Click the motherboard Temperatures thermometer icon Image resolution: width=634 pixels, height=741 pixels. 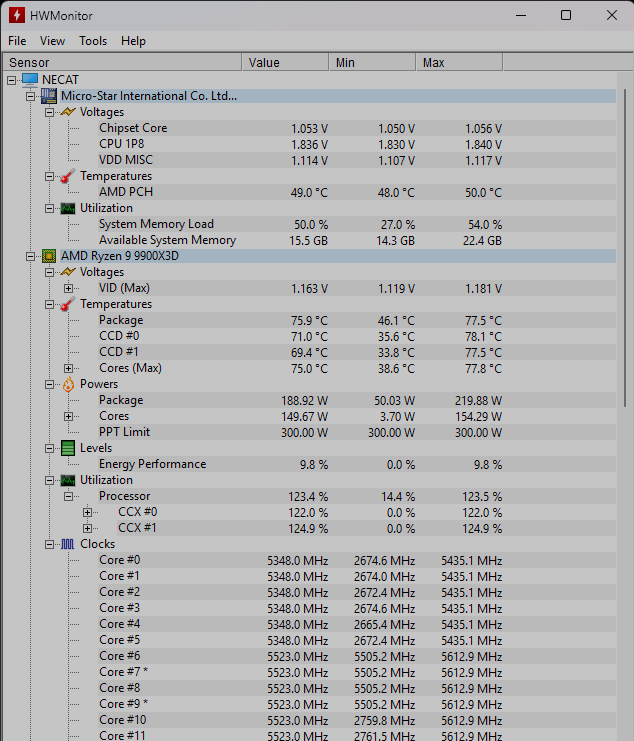pyautogui.click(x=68, y=176)
